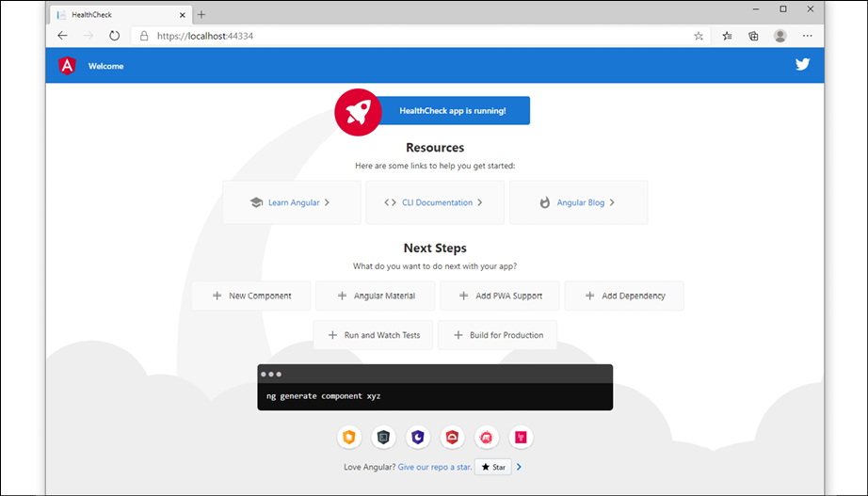The image size is (868, 496).
Task: Click the Give our repo a star link
Action: pyautogui.click(x=435, y=467)
